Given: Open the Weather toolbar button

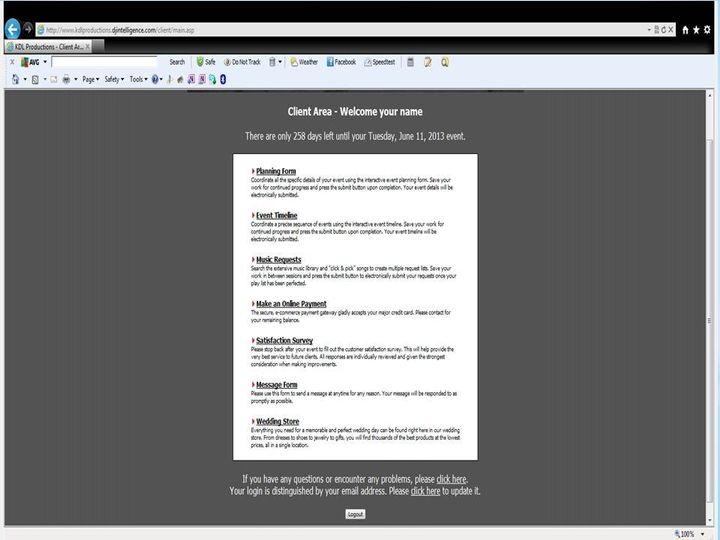Looking at the screenshot, I should (x=304, y=62).
